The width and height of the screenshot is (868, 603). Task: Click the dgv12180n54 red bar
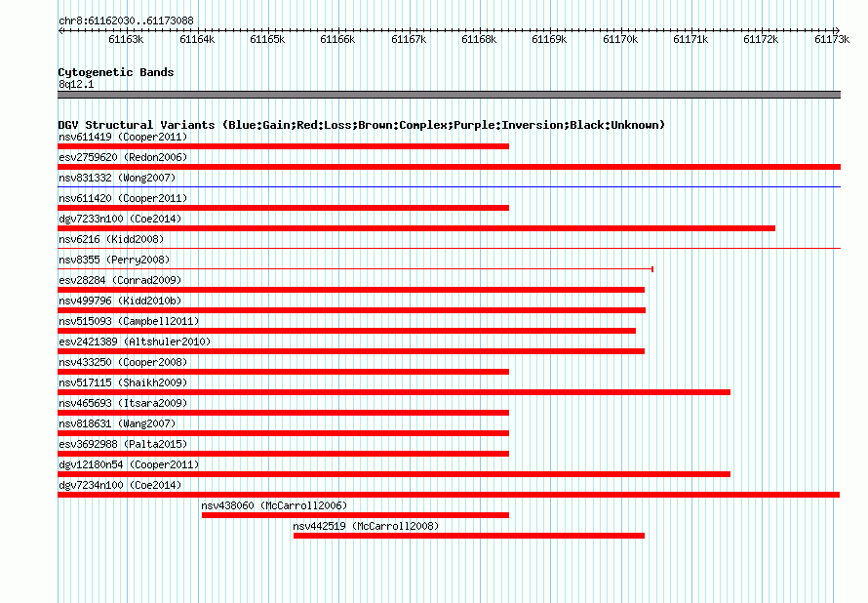coord(394,474)
